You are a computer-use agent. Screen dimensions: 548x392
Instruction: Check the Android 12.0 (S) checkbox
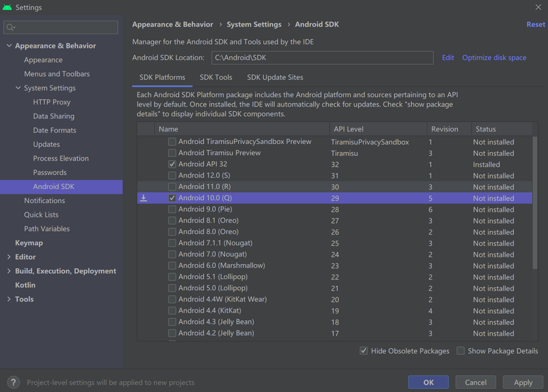pos(172,176)
